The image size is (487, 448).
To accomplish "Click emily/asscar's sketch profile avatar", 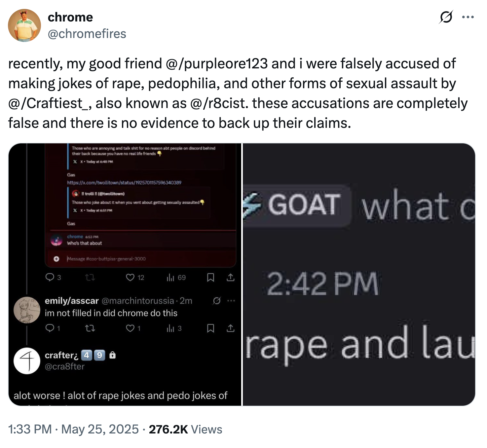I will (27, 310).
